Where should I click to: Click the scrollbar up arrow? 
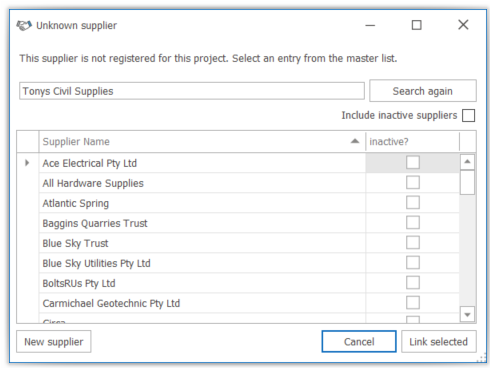pos(467,162)
